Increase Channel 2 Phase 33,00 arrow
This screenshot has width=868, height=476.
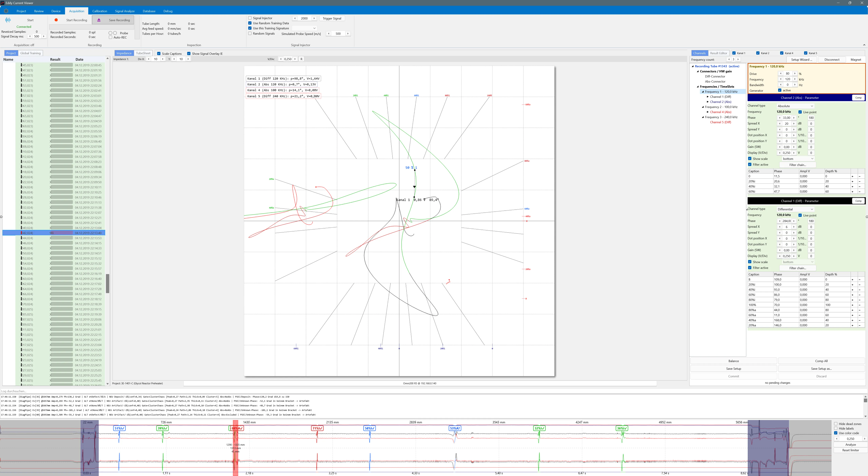[794, 118]
